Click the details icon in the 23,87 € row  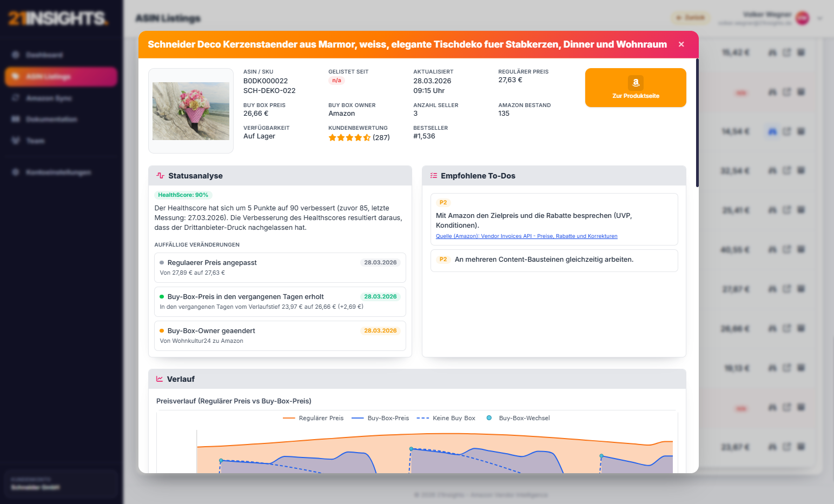772,447
